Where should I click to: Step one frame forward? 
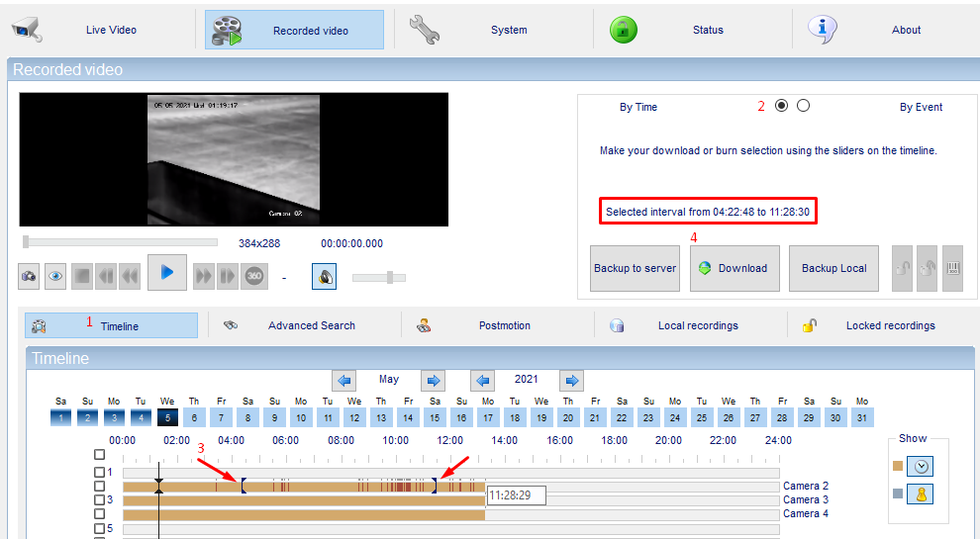tap(228, 276)
